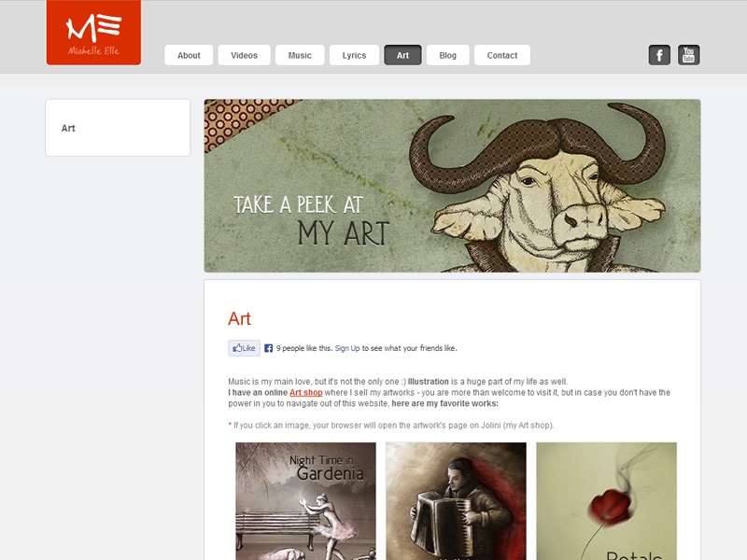Screen dimensions: 747x560
Task: Follow the Art shop link
Action: 306,392
